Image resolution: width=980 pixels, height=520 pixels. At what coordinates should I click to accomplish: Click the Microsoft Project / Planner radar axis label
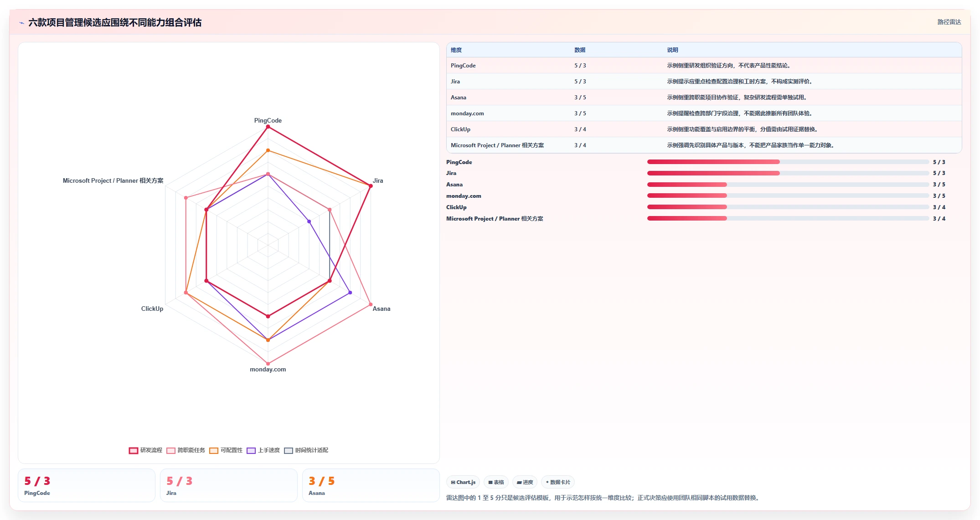[113, 181]
